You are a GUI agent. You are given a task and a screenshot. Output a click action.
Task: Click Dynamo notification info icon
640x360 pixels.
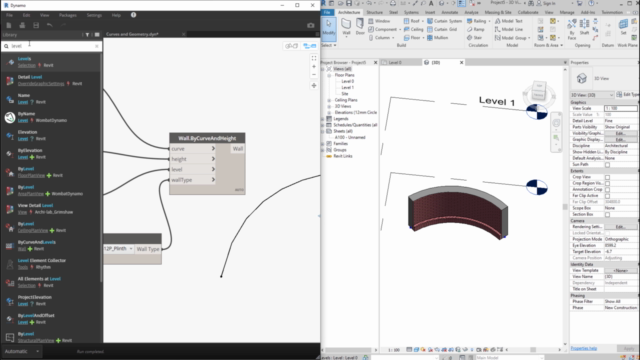click(133, 15)
